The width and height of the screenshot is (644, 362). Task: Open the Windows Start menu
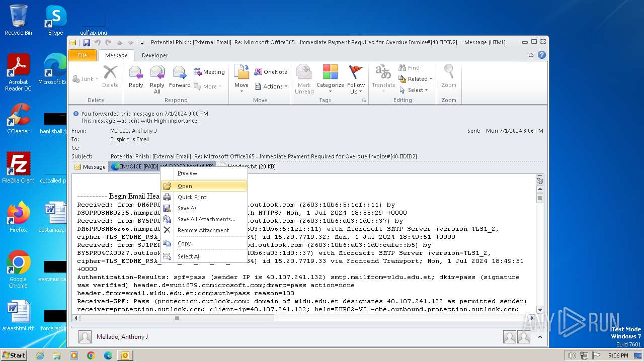(x=14, y=355)
